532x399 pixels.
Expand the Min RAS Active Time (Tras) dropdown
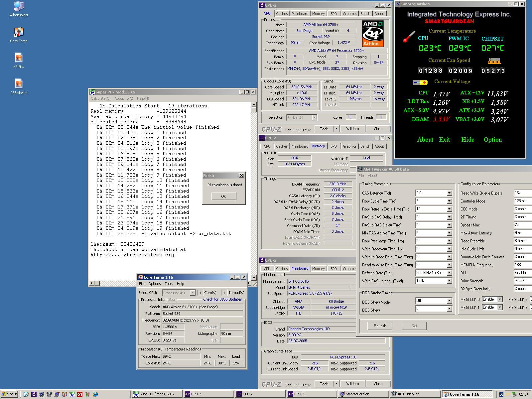pyautogui.click(x=449, y=233)
